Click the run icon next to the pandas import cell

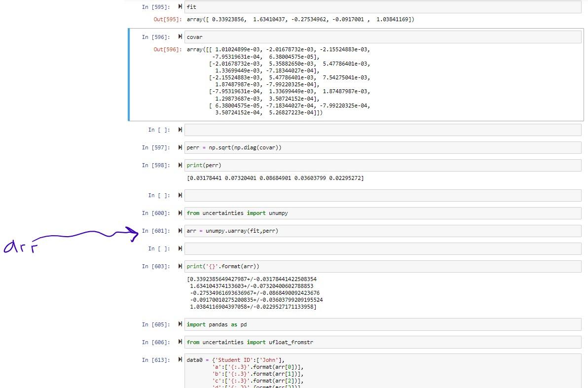pyautogui.click(x=180, y=324)
